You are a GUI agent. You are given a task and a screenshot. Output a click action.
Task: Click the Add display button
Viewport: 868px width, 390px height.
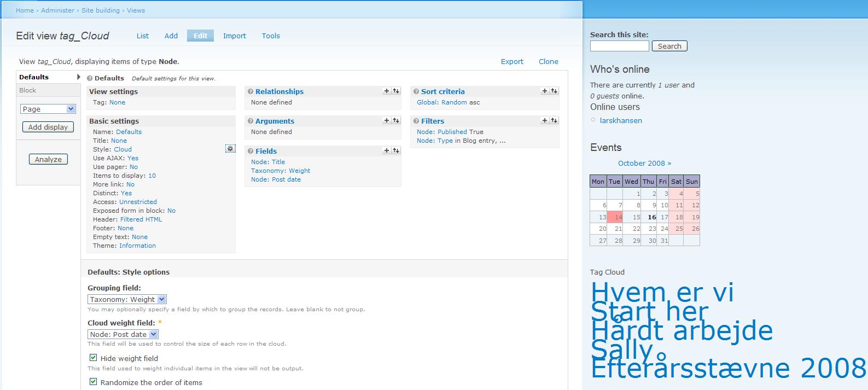click(48, 127)
